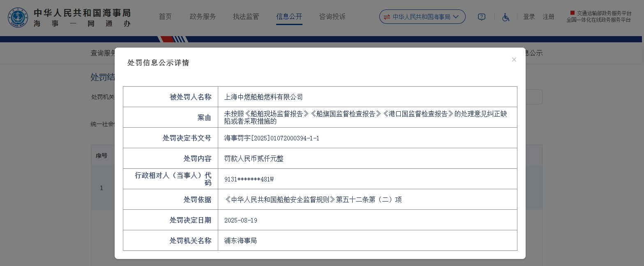Expand the 中华人民共和国海事局 agency dropdown
644x266 pixels.
(422, 17)
